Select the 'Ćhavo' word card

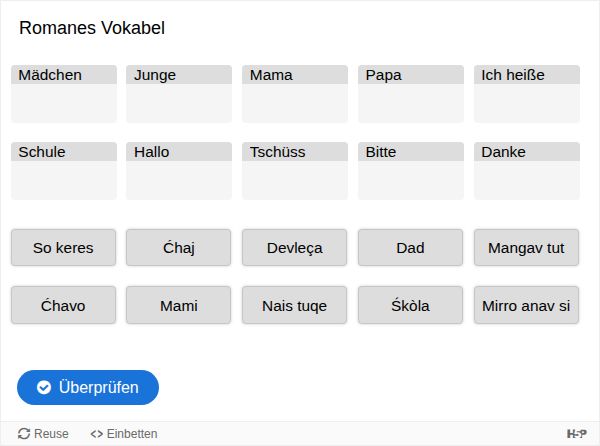click(63, 305)
